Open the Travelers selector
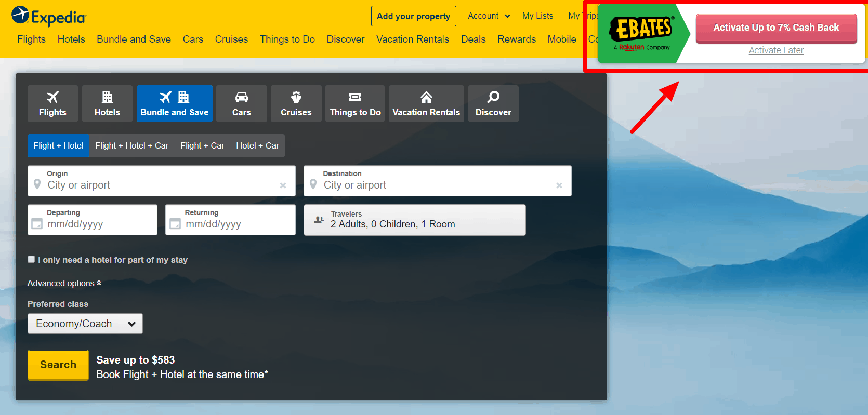The height and width of the screenshot is (415, 868). tap(414, 220)
